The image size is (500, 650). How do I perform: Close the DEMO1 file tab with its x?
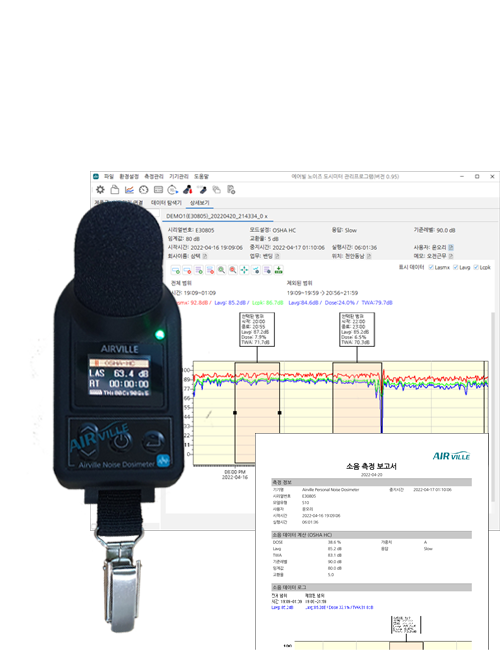click(266, 216)
